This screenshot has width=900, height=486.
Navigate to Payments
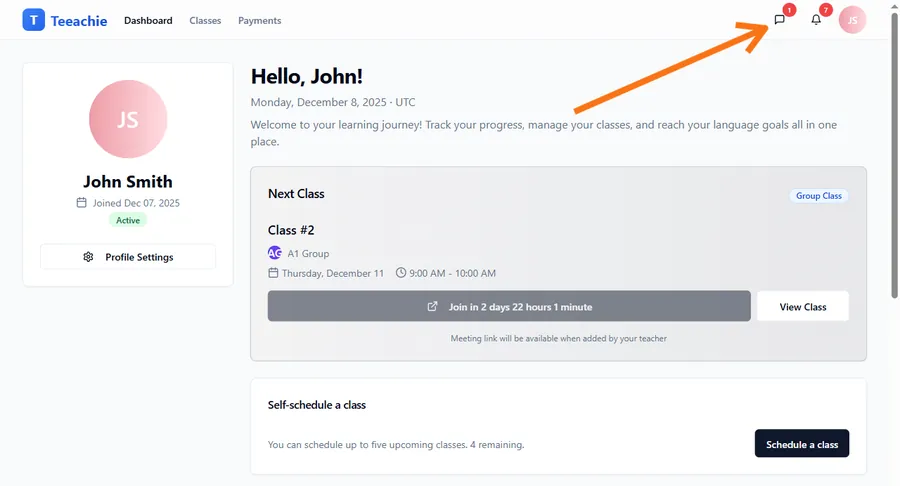(259, 20)
